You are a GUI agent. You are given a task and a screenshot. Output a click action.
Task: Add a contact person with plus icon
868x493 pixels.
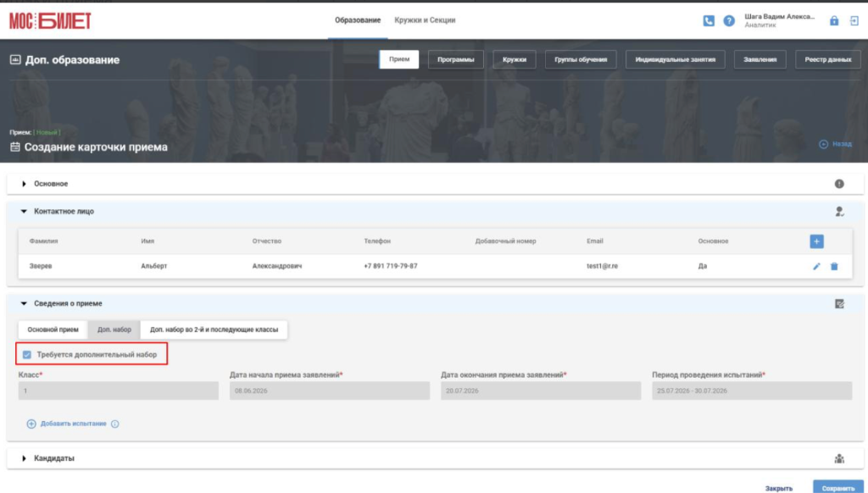(816, 241)
